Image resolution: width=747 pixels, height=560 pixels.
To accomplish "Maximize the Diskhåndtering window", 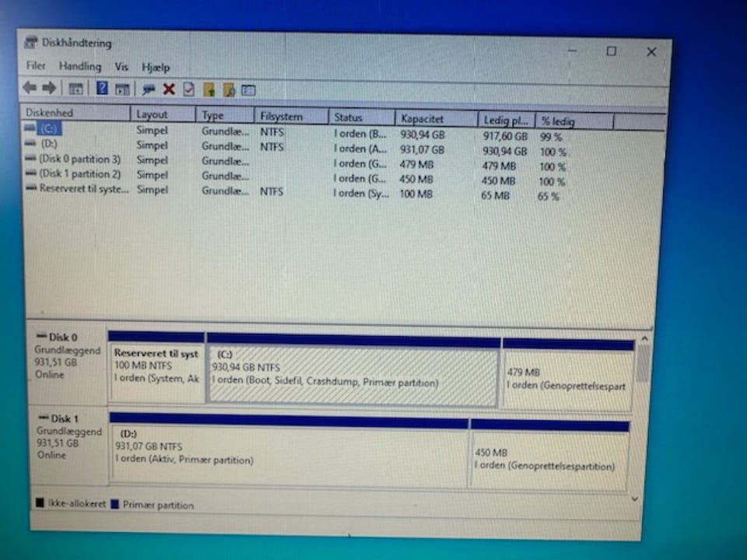I will click(612, 51).
